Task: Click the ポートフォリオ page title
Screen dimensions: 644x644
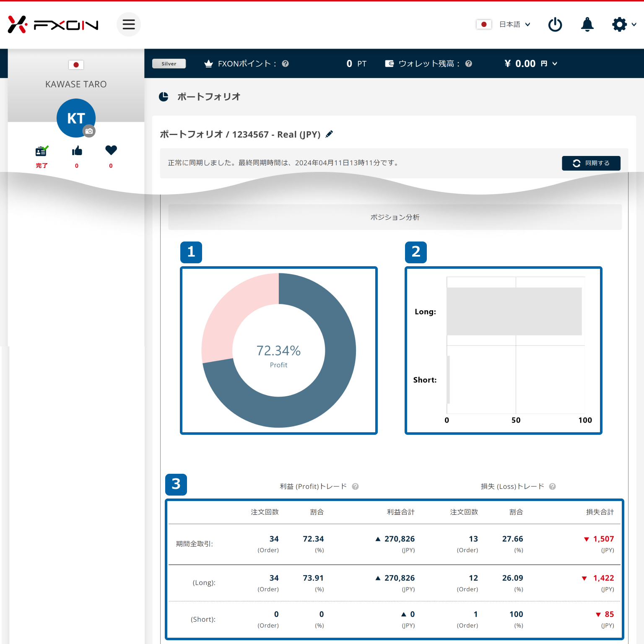Action: coord(209,97)
